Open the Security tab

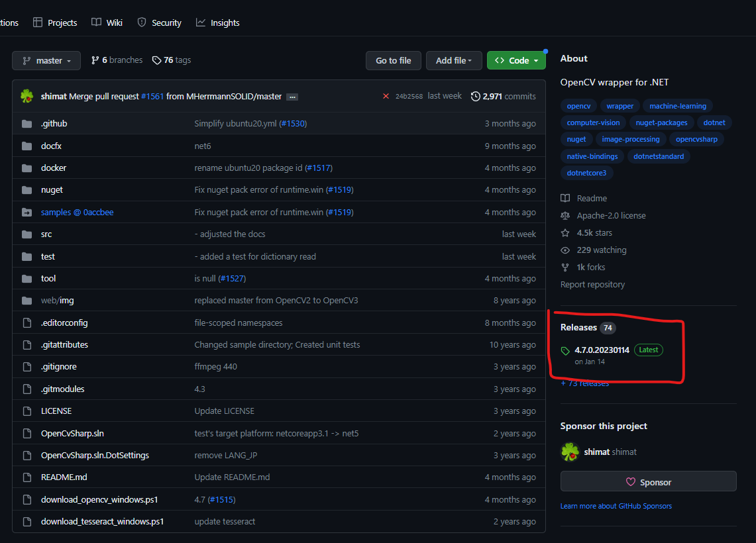(159, 23)
